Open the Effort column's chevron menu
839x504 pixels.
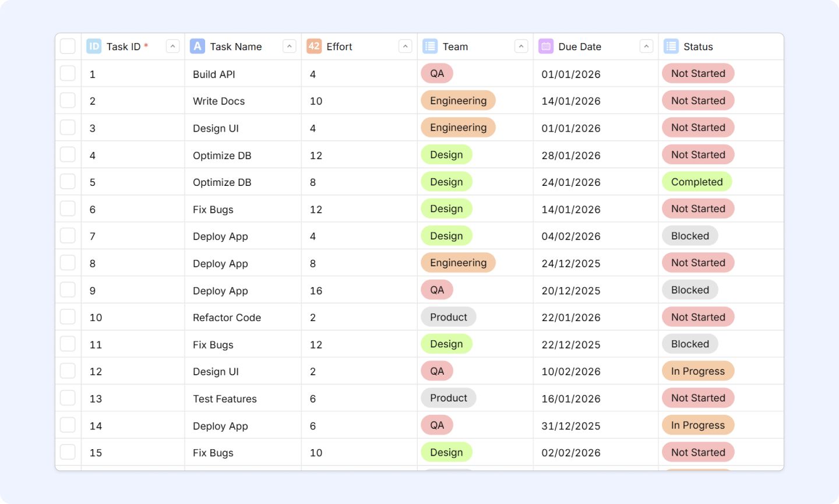405,45
